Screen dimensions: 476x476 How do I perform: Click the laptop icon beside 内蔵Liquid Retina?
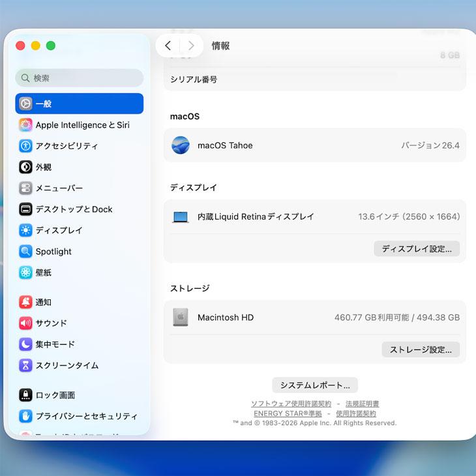point(181,216)
